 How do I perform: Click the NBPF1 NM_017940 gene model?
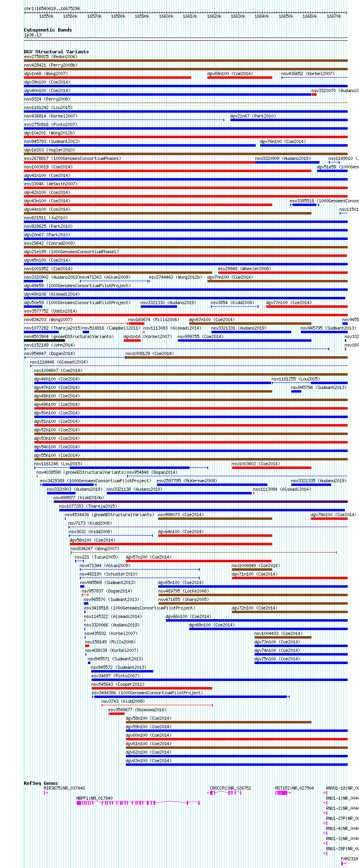tap(138, 803)
